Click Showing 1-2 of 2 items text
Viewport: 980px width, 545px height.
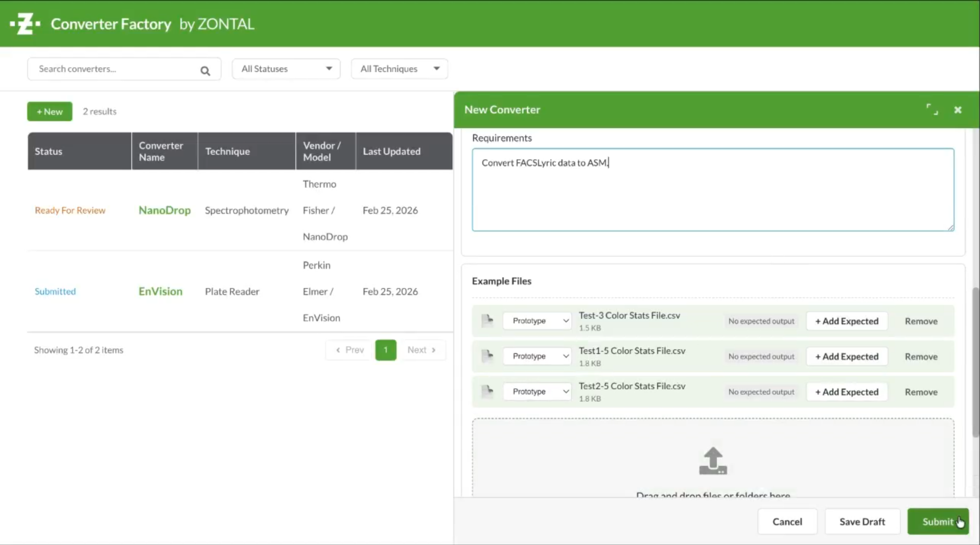click(x=79, y=350)
